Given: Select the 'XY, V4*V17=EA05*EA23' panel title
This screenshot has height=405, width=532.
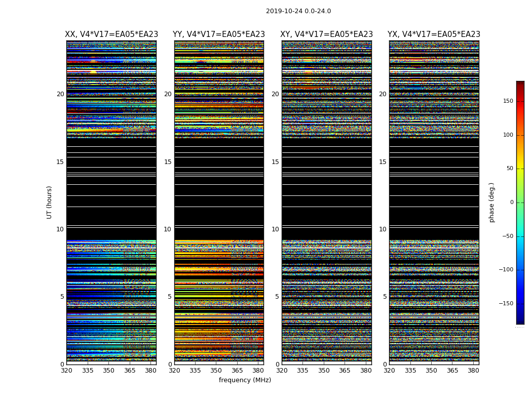Looking at the screenshot, I should [x=326, y=34].
